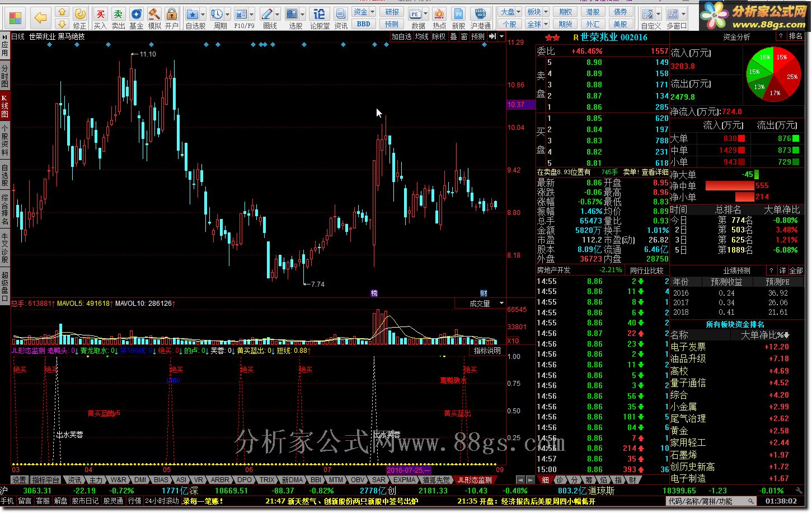Click the 查看详细 view details link
The height and width of the screenshot is (513, 812).
point(655,172)
